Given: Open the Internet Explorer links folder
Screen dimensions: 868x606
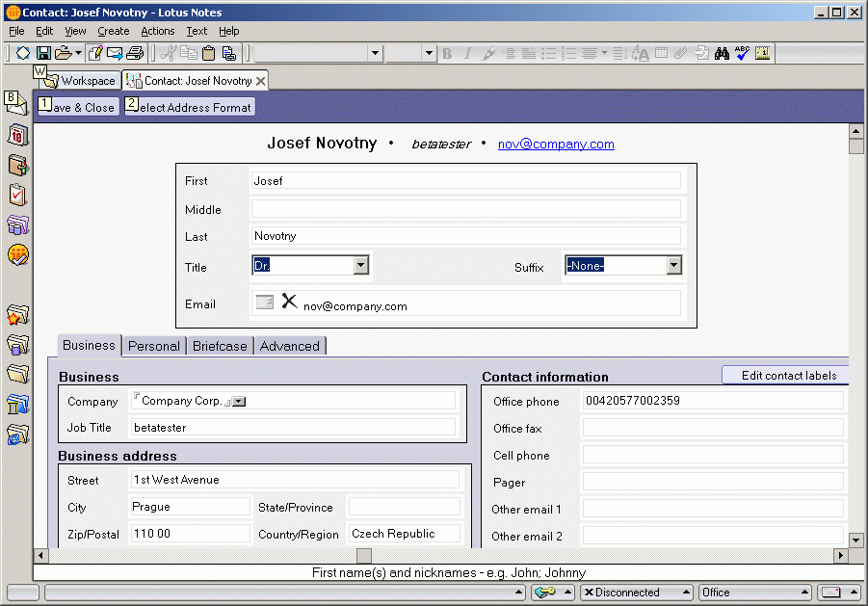Looking at the screenshot, I should [x=17, y=435].
